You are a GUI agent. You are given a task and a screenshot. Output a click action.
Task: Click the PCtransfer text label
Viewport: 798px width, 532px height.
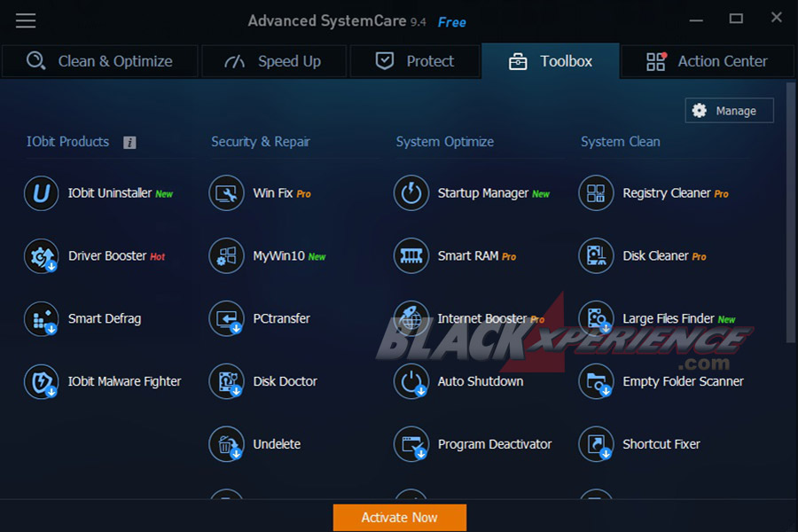[x=281, y=318]
